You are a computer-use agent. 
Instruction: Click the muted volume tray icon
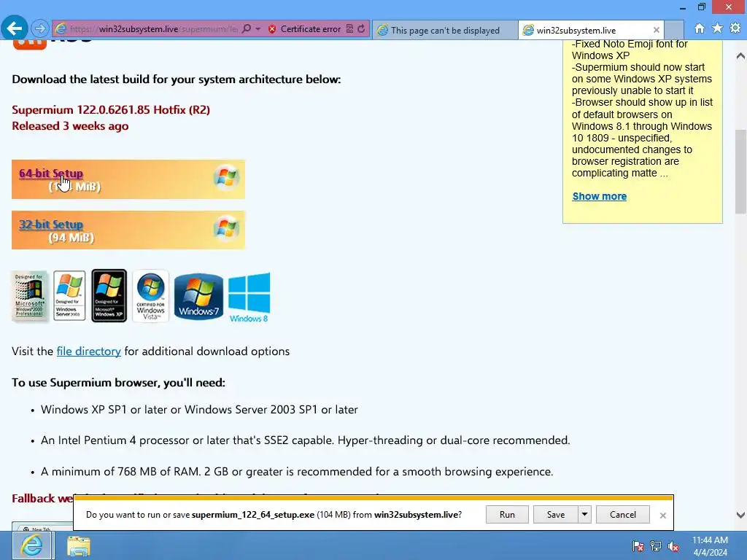(x=673, y=545)
